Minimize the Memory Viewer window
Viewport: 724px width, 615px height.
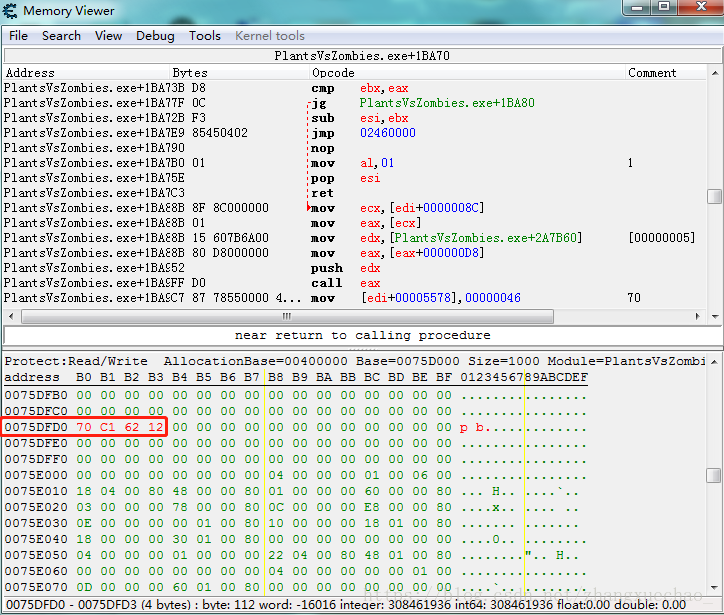[x=637, y=7]
